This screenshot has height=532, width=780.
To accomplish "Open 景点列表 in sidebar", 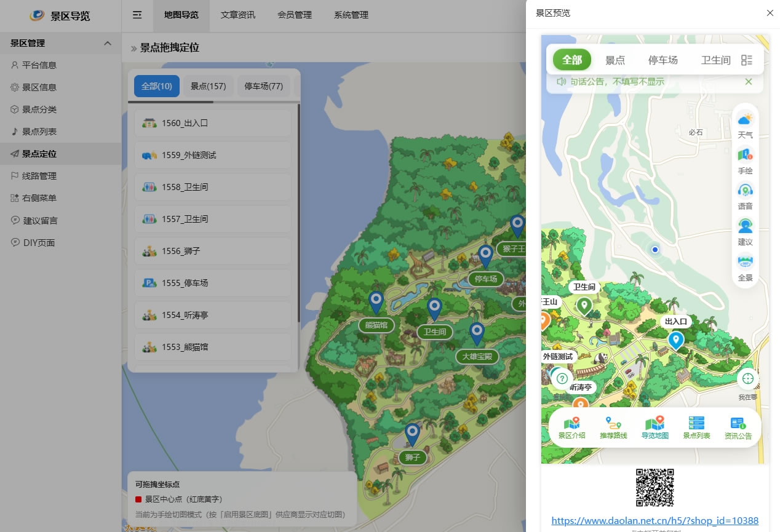I will pos(60,132).
